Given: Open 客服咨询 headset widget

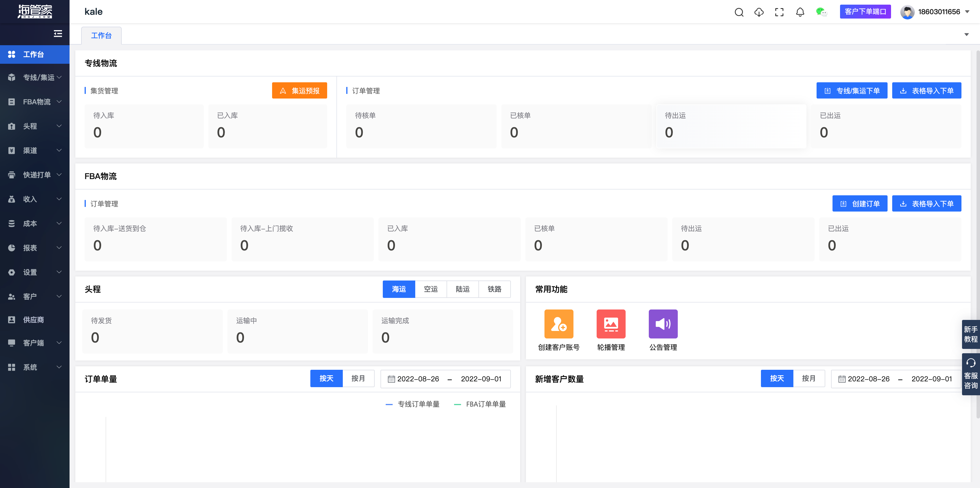Looking at the screenshot, I should tap(971, 374).
